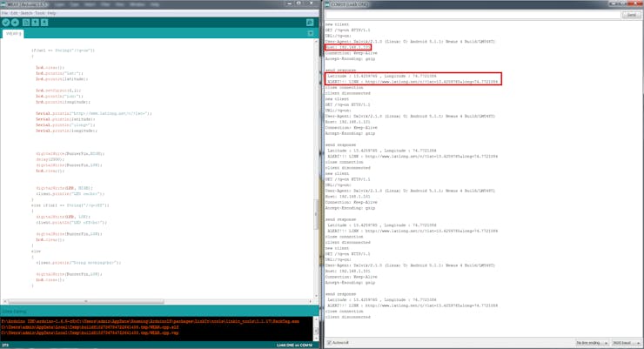Screen dimensions: 644x349
Task: Click the Linkit ONE board status text
Action: pyautogui.click(x=294, y=346)
